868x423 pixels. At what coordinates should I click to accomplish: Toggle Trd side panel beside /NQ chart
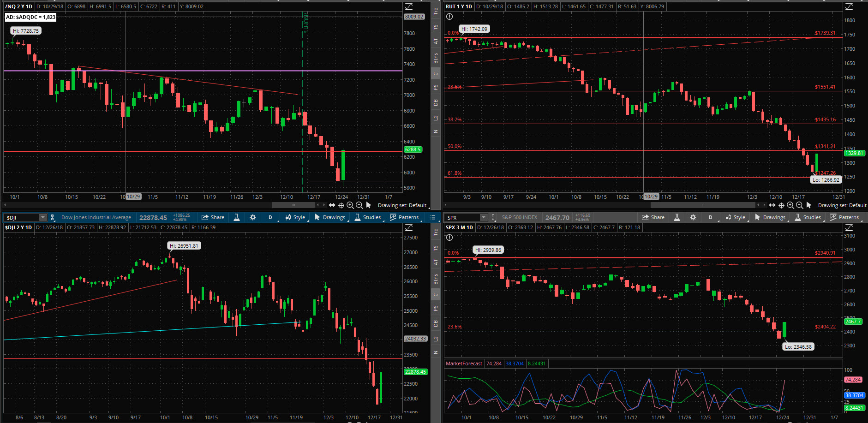(436, 11)
